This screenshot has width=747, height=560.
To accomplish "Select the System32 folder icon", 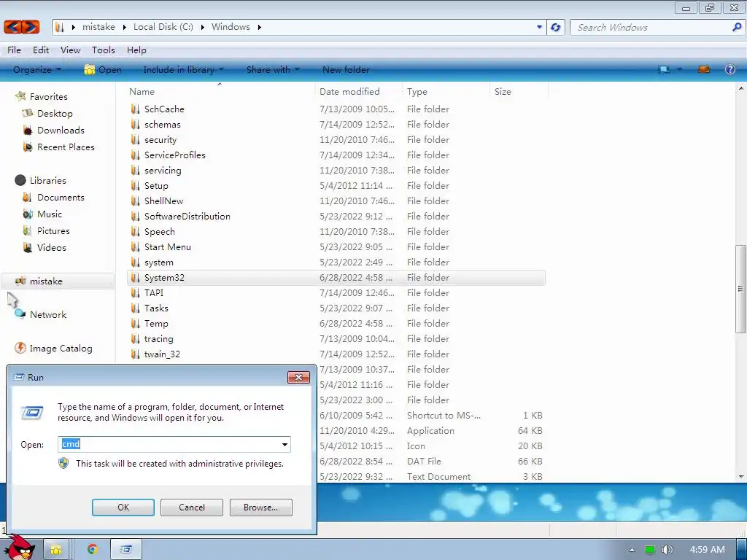I will click(135, 278).
